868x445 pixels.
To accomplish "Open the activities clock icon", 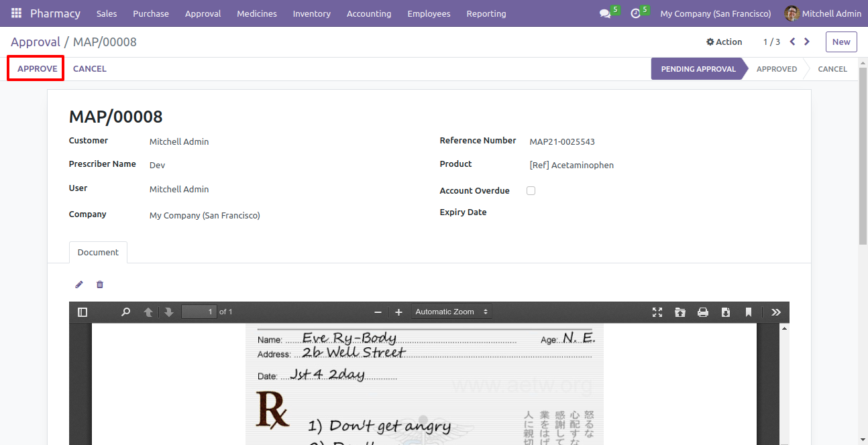I will point(636,13).
